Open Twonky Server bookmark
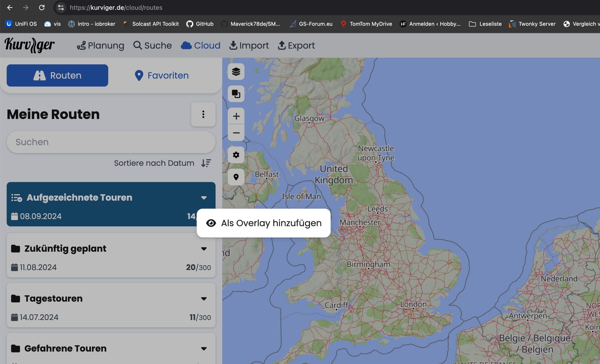 [x=532, y=24]
